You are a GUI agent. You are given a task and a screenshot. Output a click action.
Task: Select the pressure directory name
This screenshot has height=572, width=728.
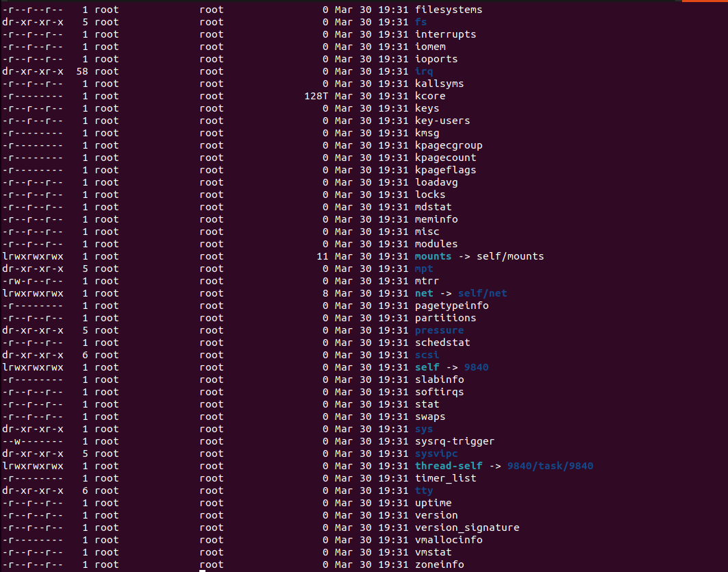click(x=439, y=330)
